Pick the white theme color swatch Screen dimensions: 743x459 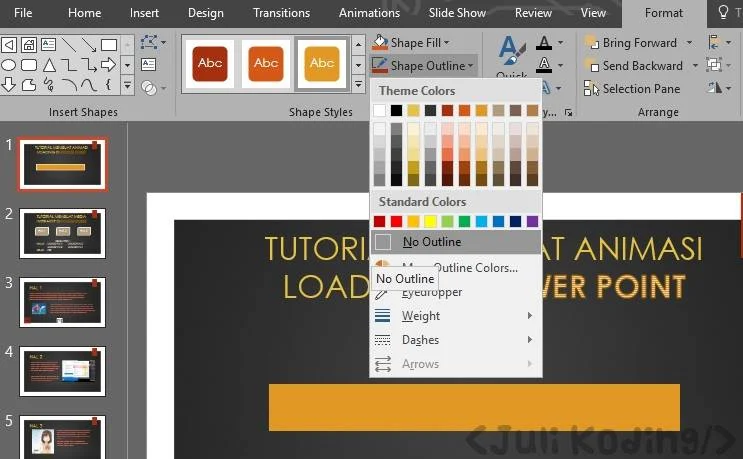[380, 110]
